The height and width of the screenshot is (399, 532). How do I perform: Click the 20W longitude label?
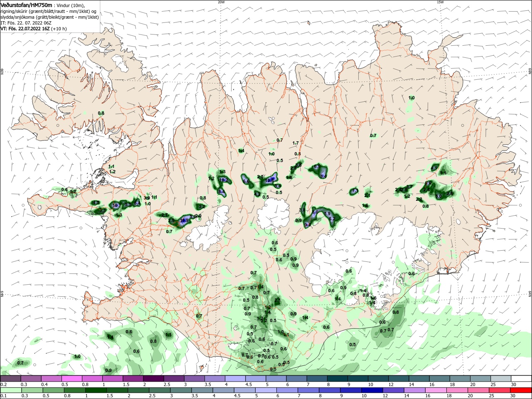221,2
